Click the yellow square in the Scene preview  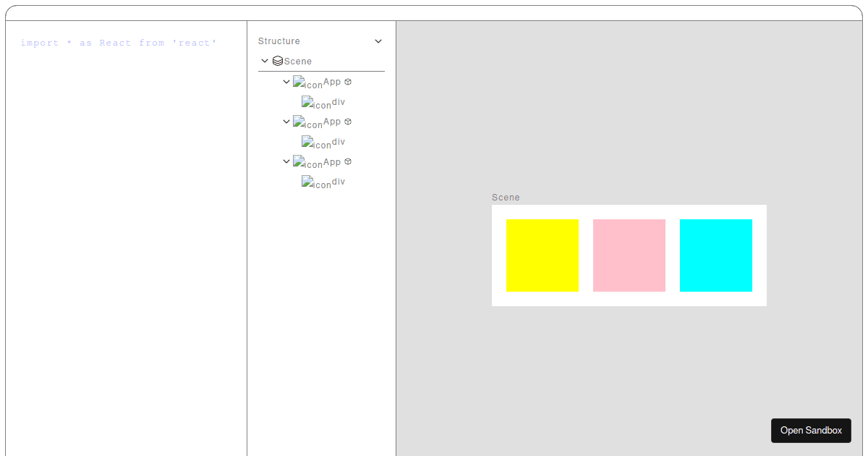[542, 255]
